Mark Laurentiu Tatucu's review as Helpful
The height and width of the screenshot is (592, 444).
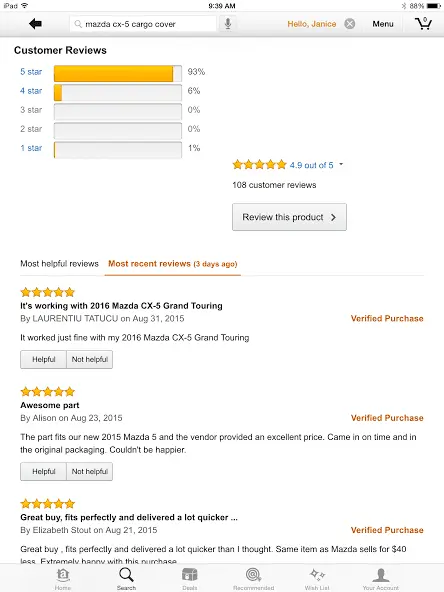click(x=43, y=359)
